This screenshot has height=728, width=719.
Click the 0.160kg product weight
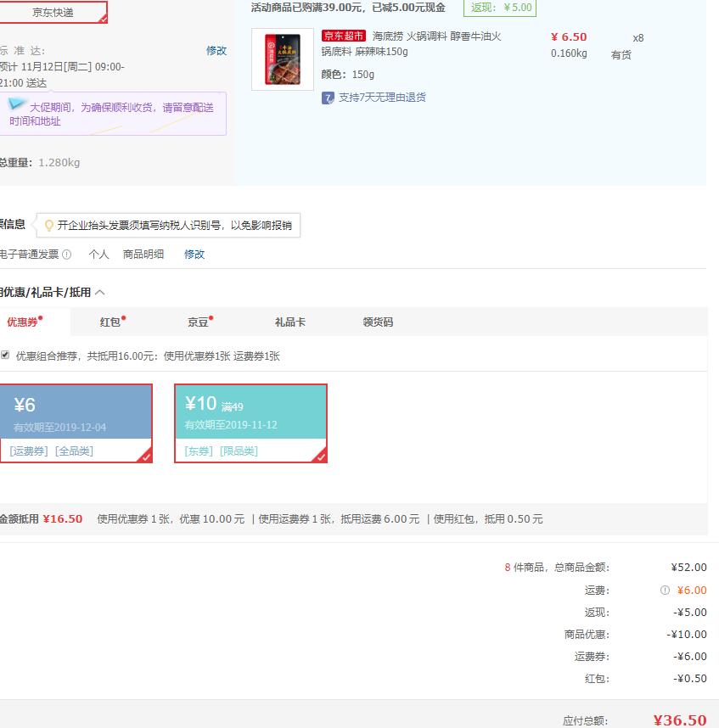[x=569, y=53]
